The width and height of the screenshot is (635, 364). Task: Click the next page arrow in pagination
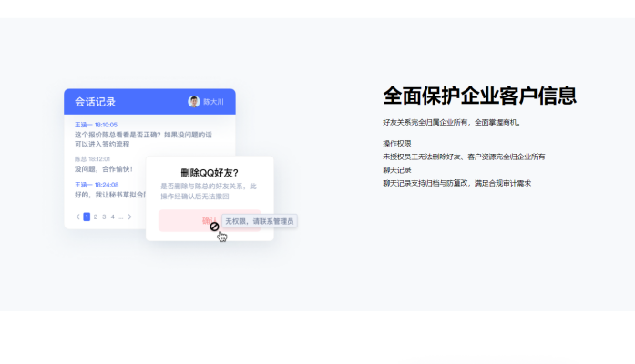click(x=129, y=217)
